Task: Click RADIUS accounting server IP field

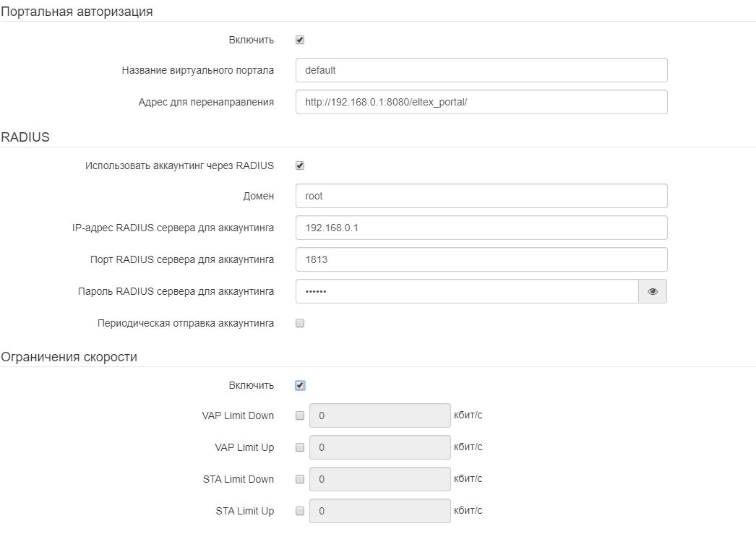Action: 481,228
